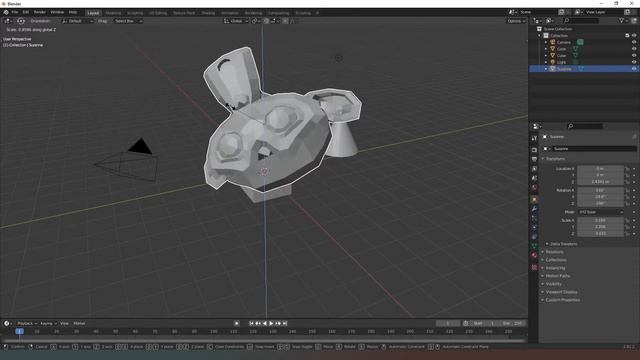Open the Global transform orientation dropdown
Screen dimensions: 640x360
236,21
